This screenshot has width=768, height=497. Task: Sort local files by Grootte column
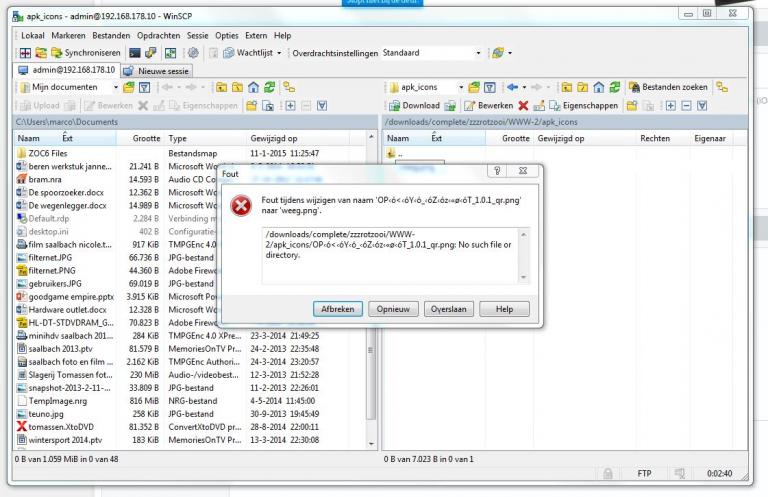click(146, 138)
